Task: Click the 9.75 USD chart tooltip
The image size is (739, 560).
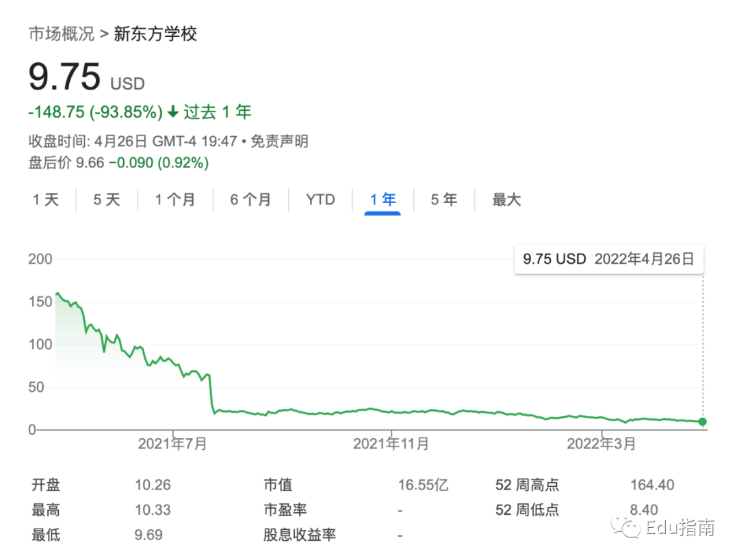Action: (608, 259)
